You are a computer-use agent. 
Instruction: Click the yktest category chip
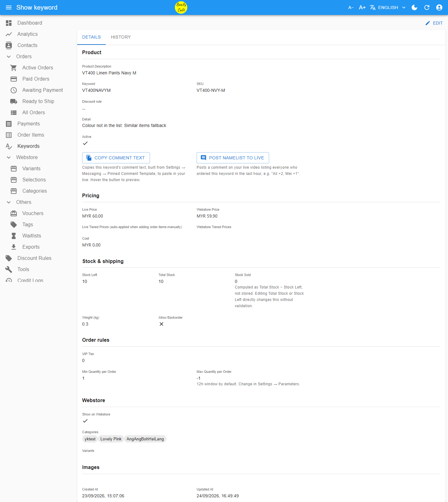point(90,439)
